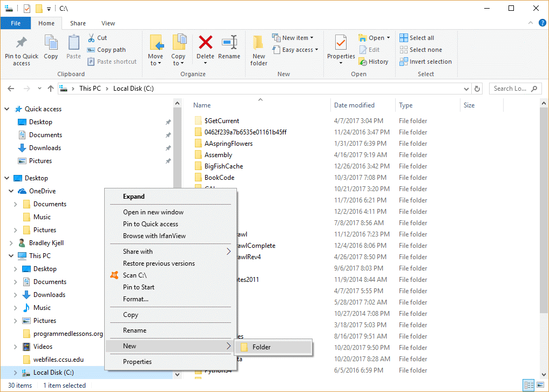Select the AAspringFlowers folder
549x392 pixels.
click(228, 144)
